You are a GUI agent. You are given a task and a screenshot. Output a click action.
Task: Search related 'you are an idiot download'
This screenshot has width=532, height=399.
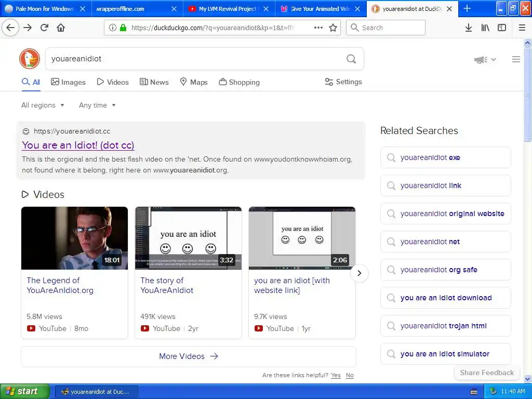(x=445, y=298)
